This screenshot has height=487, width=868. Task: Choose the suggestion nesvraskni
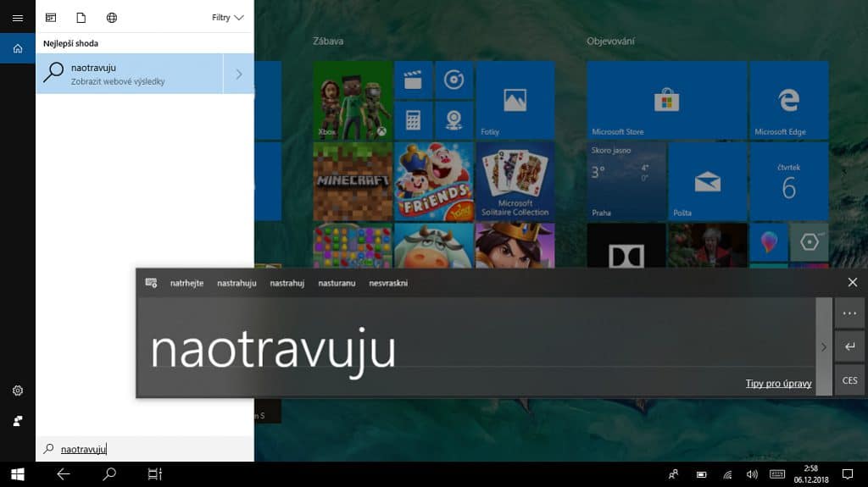pyautogui.click(x=388, y=283)
